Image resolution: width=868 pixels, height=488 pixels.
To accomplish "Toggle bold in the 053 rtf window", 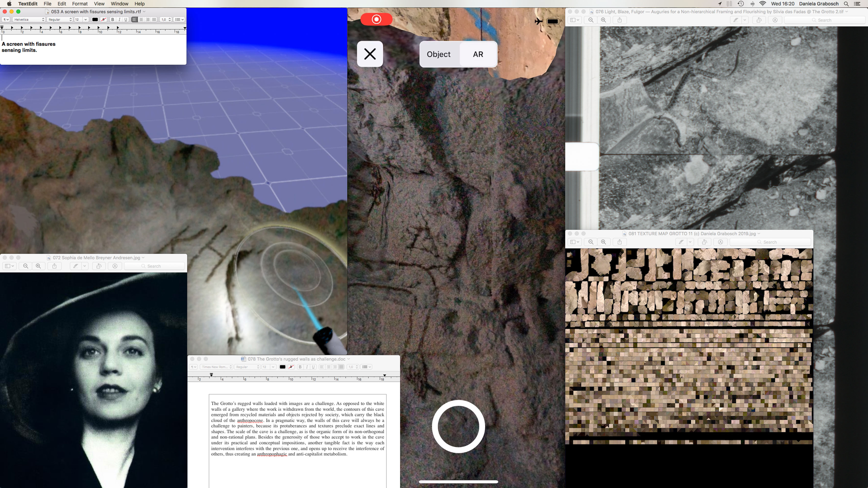I will (x=113, y=20).
